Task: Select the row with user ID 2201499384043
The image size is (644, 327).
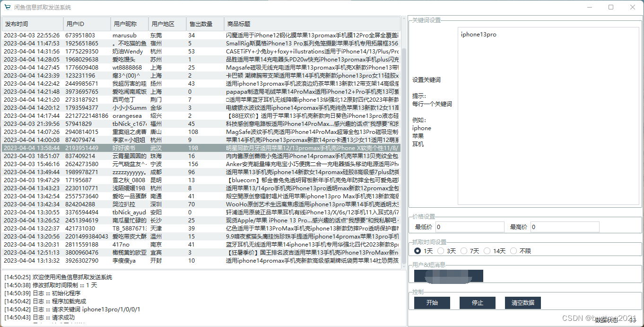Action: pyautogui.click(x=201, y=237)
